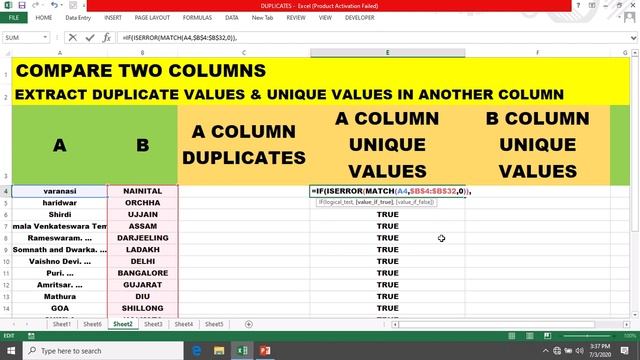Viewport: 640px width, 360px height.
Task: Switch to the REVIEW ribbon tab
Action: click(296, 18)
